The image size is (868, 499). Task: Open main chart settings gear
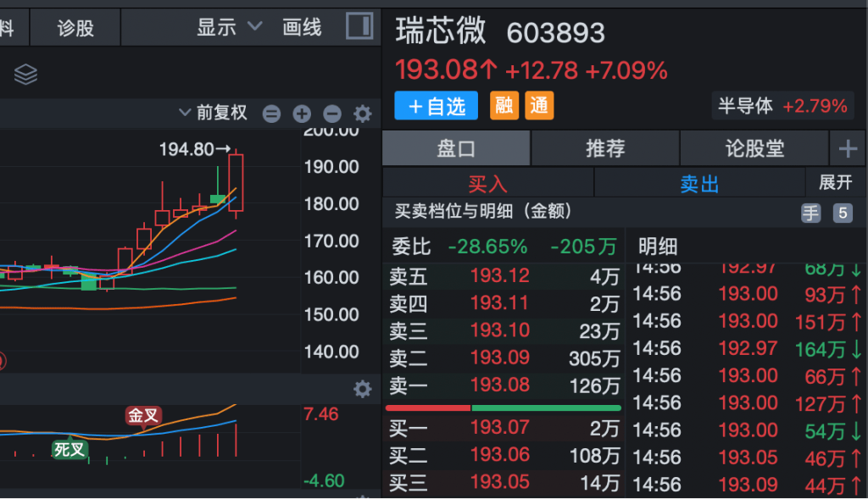tap(363, 114)
